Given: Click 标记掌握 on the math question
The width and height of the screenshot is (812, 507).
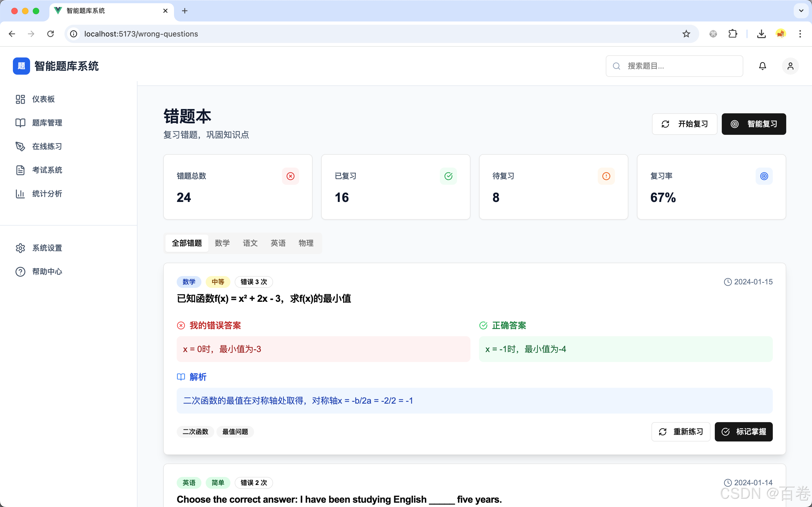Looking at the screenshot, I should [x=744, y=432].
